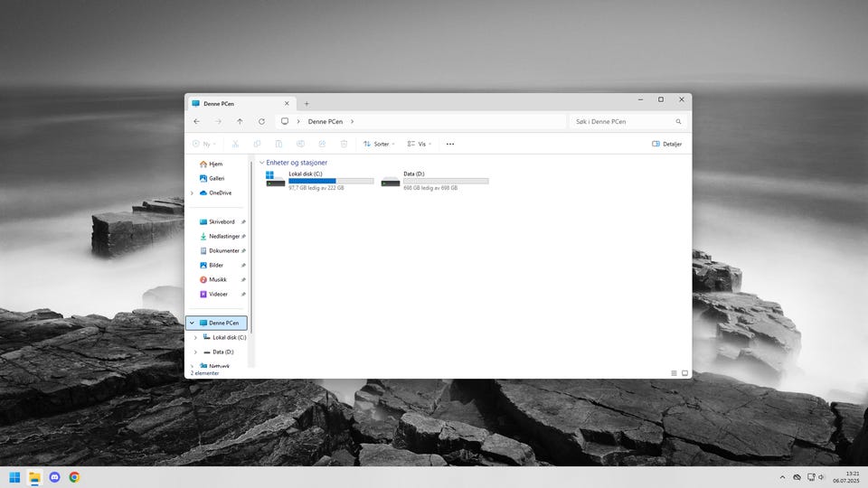
Task: Click the Cut scissors icon
Action: (235, 144)
